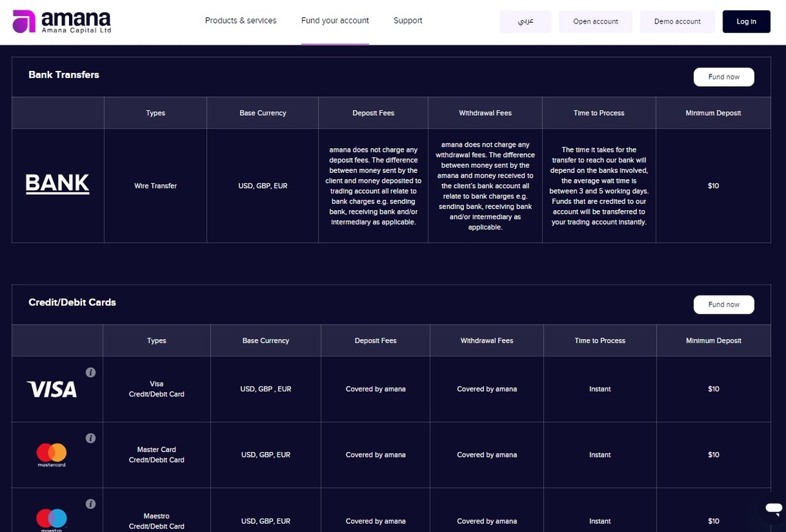
Task: Click the info icon next to Visa logo
Action: tap(90, 372)
